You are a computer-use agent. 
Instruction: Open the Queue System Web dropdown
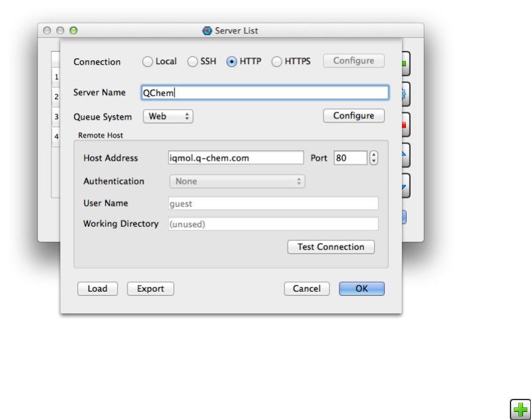(x=168, y=116)
